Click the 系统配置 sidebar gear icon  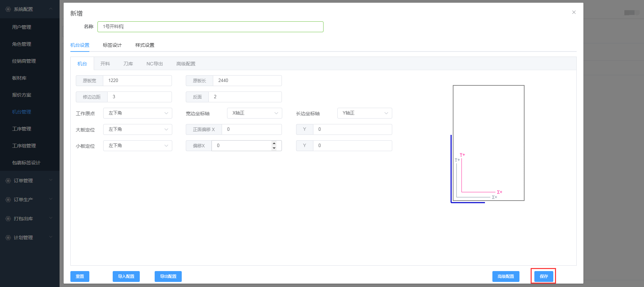(8, 9)
